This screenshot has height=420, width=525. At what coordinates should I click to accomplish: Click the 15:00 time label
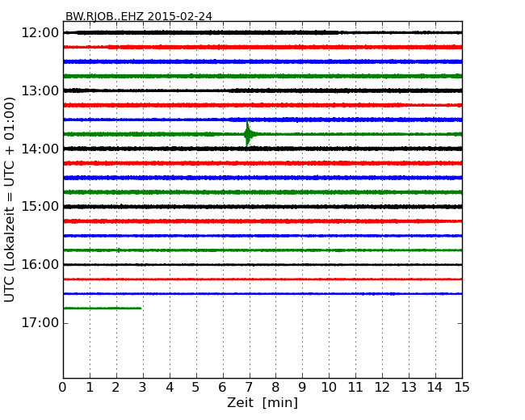(40, 207)
